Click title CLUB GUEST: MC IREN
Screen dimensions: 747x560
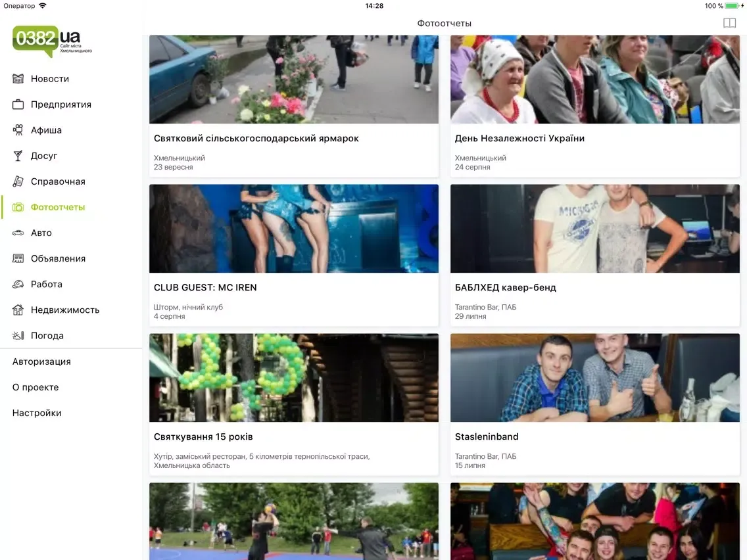pyautogui.click(x=205, y=287)
